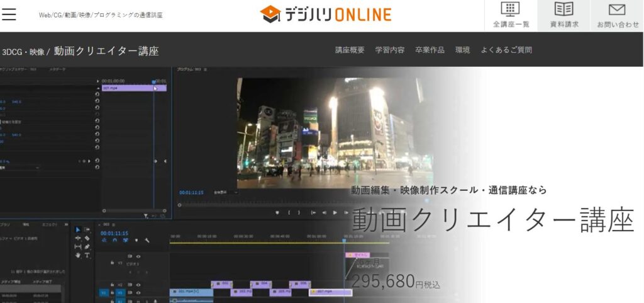Select the Selection arrow tool in the tool panel
644x303 pixels.
click(78, 230)
